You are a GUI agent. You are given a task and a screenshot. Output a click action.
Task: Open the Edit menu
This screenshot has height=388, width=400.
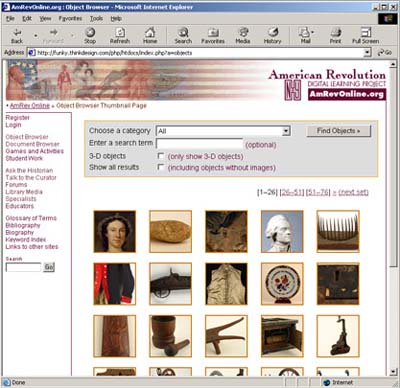[27, 19]
